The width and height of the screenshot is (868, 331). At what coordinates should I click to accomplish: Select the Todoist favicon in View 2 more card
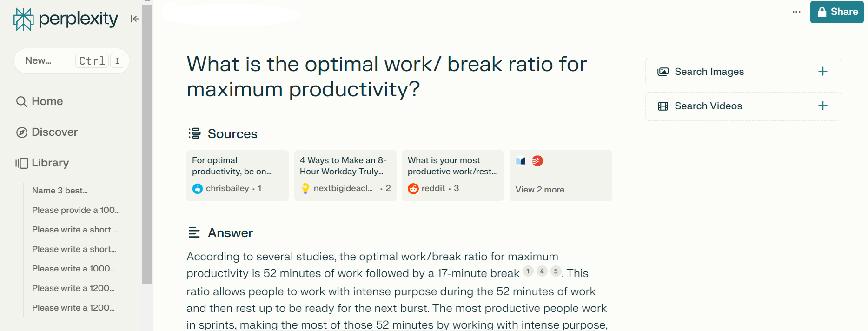[538, 161]
